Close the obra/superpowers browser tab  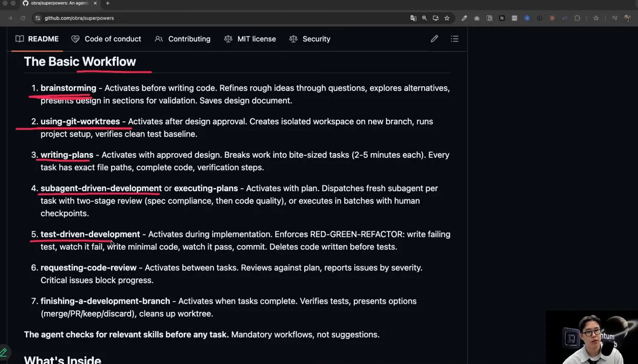(95, 3)
